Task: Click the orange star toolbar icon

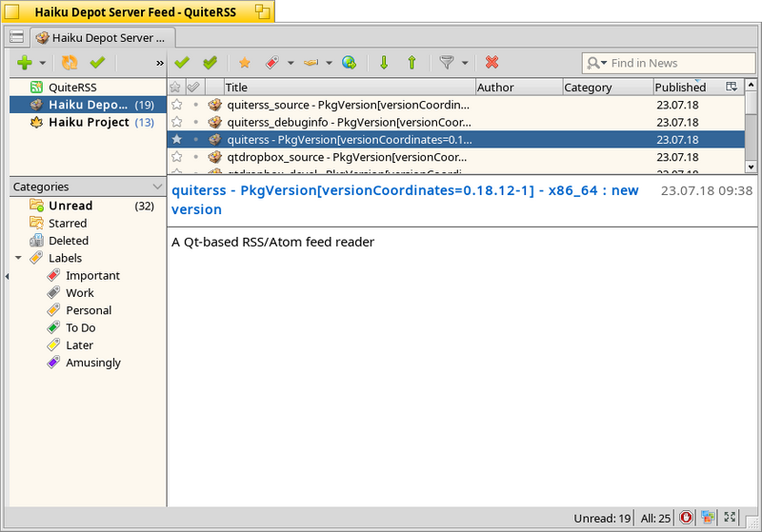Action: pos(245,63)
